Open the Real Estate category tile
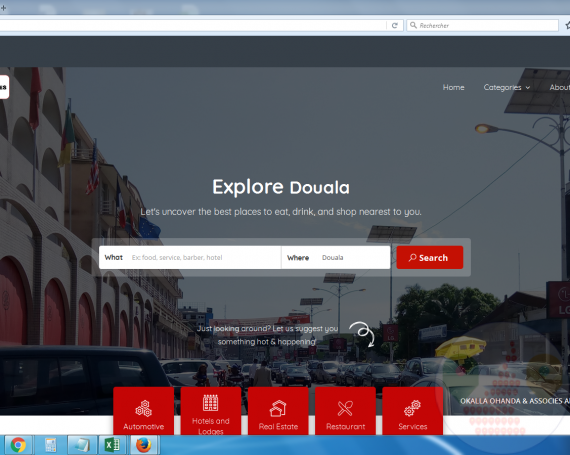Viewport: 570px width, 455px height. (x=278, y=411)
